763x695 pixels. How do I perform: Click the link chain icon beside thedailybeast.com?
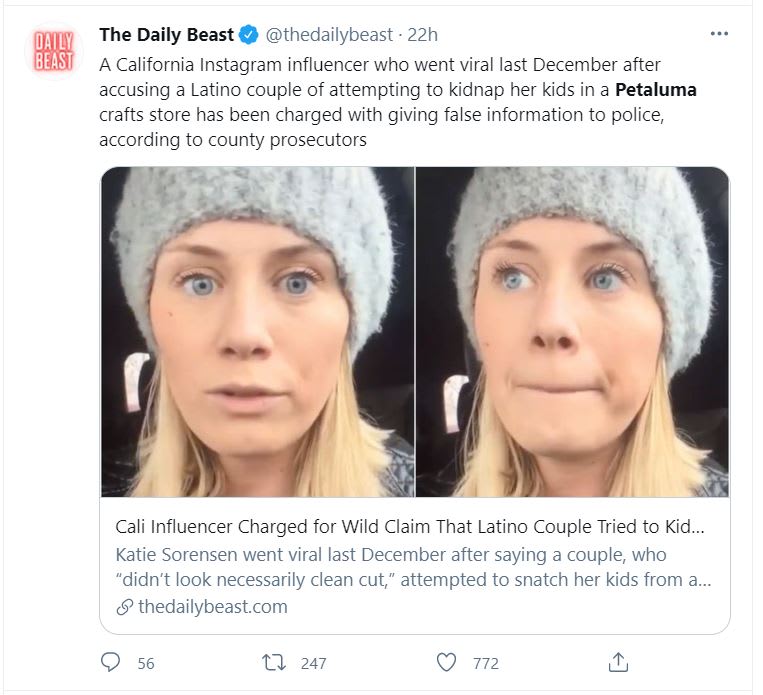coord(124,607)
